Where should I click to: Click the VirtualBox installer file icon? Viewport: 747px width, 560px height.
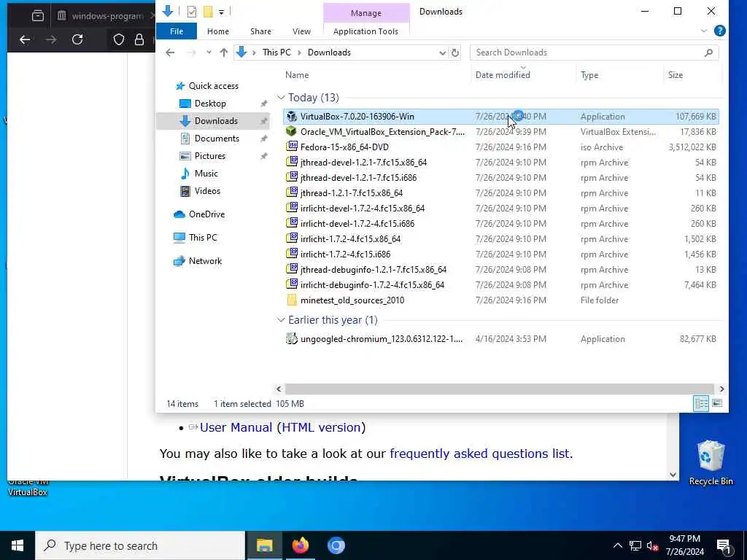(x=292, y=116)
